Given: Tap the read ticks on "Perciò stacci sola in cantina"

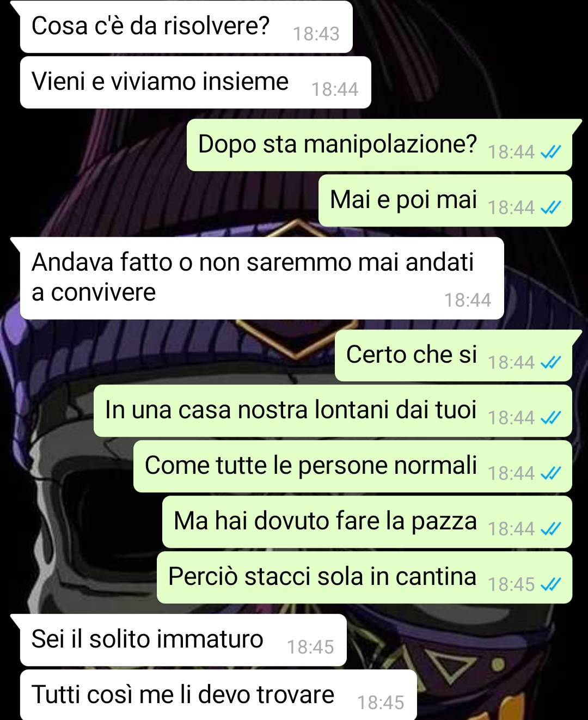Looking at the screenshot, I should pyautogui.click(x=550, y=584).
